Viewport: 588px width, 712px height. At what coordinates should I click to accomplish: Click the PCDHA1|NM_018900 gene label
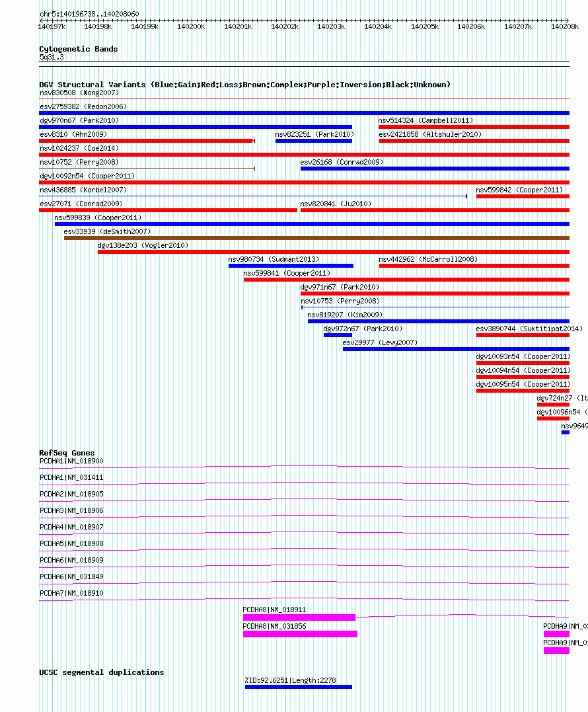click(x=72, y=461)
